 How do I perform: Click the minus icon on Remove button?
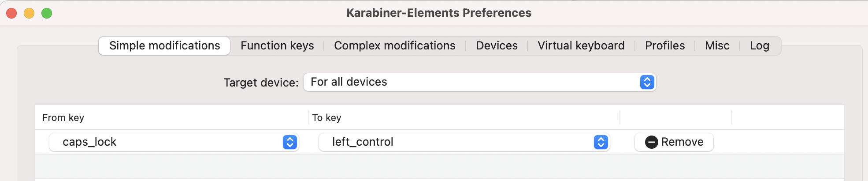[x=651, y=142]
